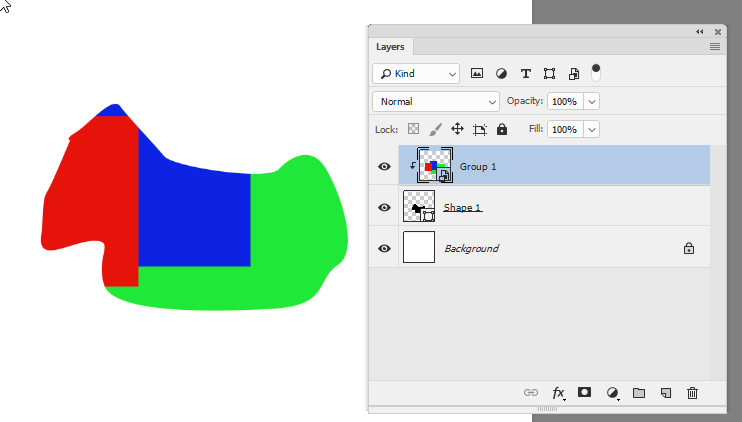The height and width of the screenshot is (422, 742).
Task: Hide the Shape 1 layer
Action: coord(384,207)
